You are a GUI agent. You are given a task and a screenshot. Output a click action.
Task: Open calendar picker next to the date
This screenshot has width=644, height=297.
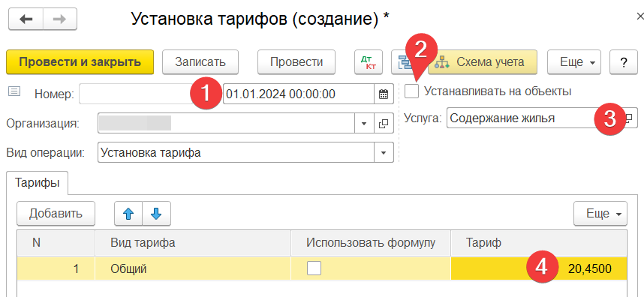pos(384,94)
